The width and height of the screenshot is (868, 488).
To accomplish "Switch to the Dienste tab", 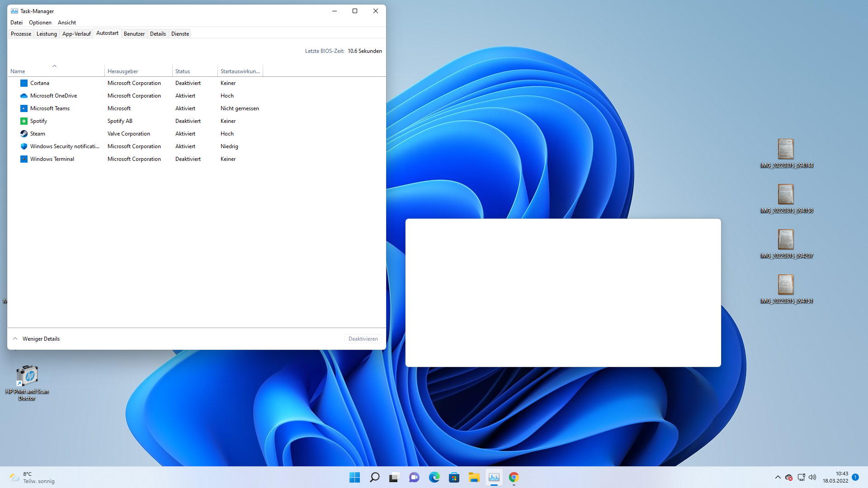I will [x=180, y=34].
